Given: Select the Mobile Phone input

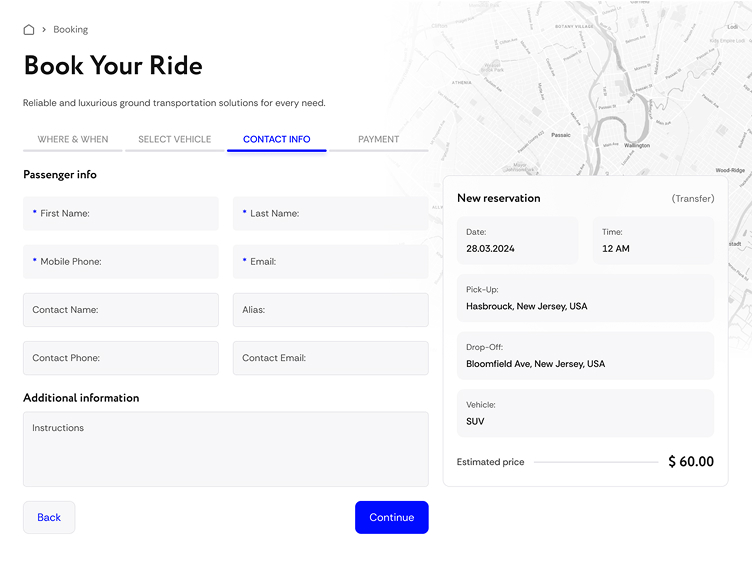Looking at the screenshot, I should click(121, 262).
